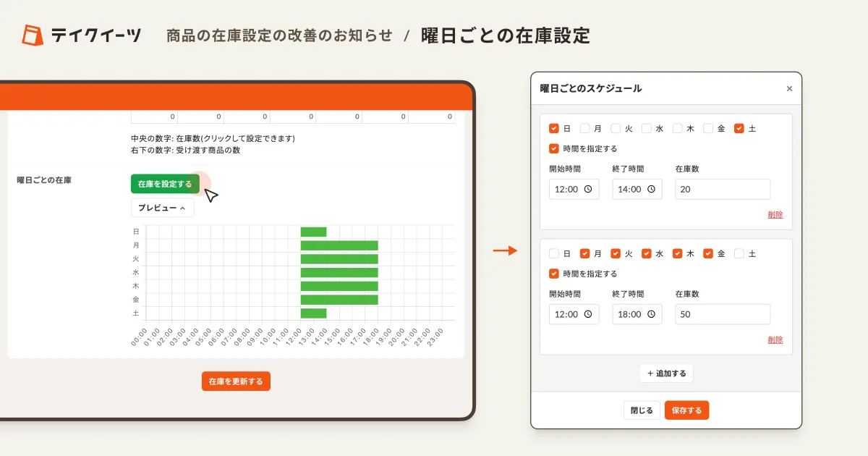
Task: Uncheck 日 checkbox in first schedule
Action: coord(554,129)
